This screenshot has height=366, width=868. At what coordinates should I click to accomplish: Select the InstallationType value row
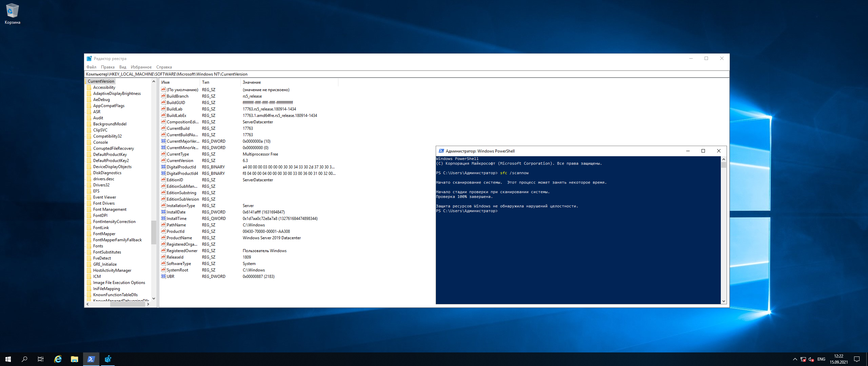pos(249,206)
